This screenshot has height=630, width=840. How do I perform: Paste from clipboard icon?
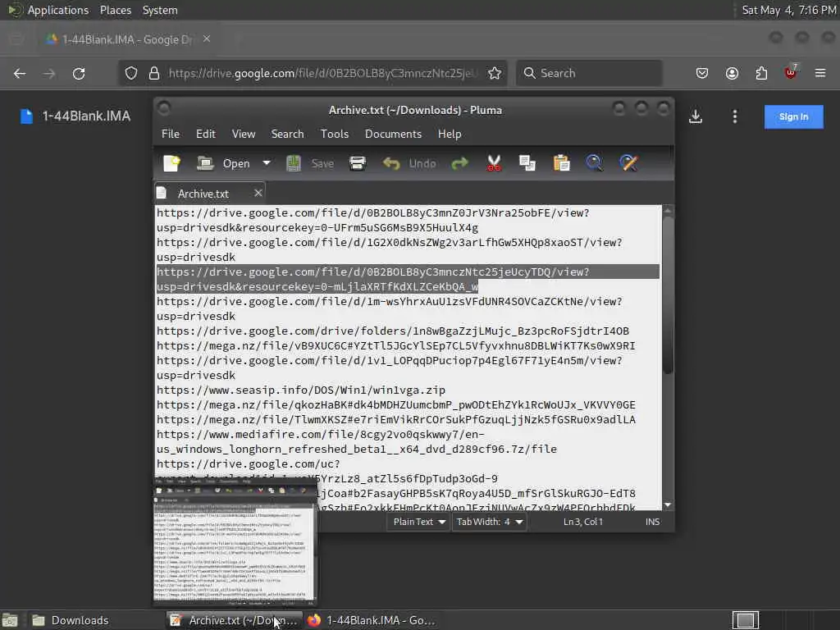click(561, 163)
